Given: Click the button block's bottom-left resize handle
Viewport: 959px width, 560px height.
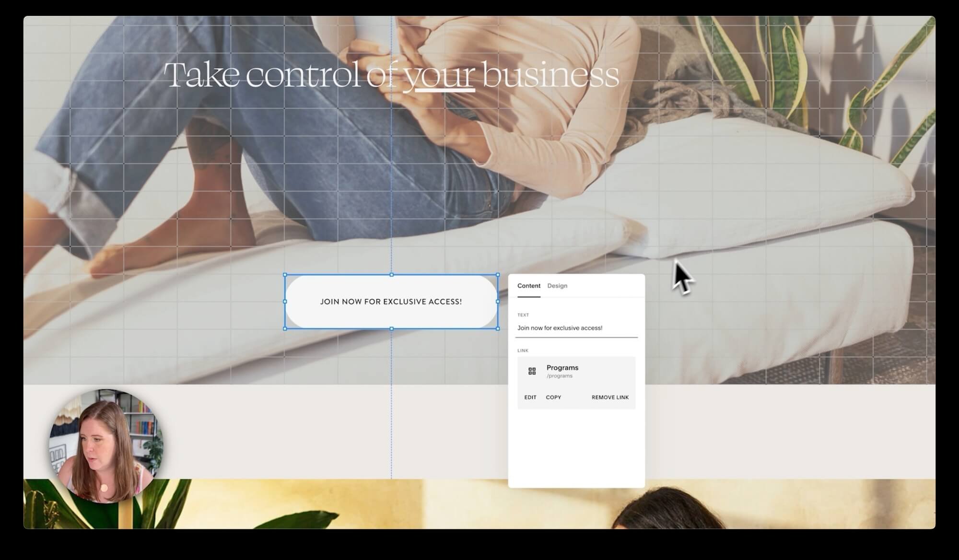Looking at the screenshot, I should pos(285,328).
